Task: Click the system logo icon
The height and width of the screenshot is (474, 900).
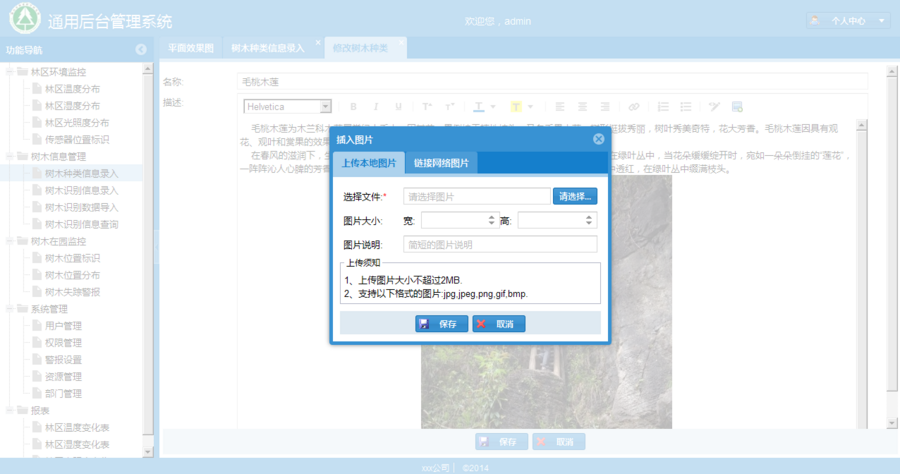Action: 25,19
